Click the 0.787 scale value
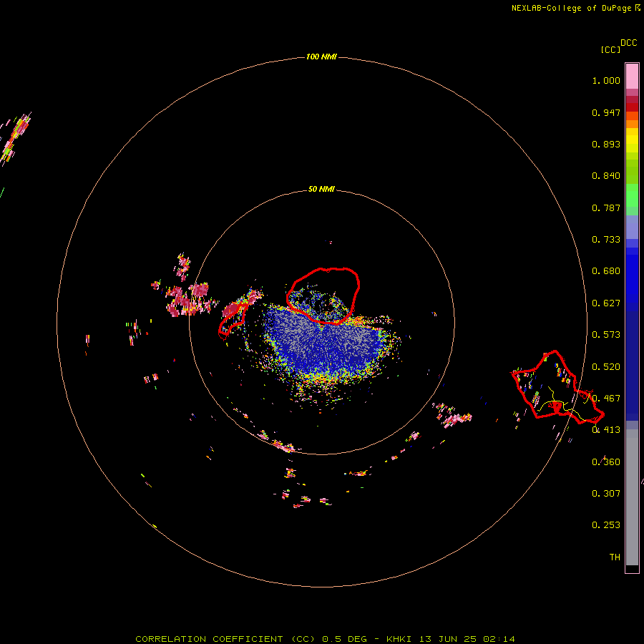Screen dimensions: 644x644 tap(606, 208)
